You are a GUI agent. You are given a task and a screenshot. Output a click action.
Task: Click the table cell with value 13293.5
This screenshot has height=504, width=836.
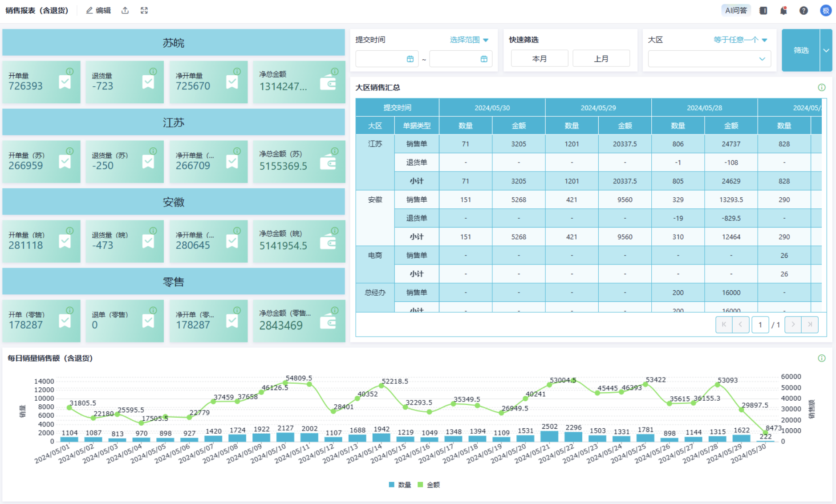click(x=731, y=199)
